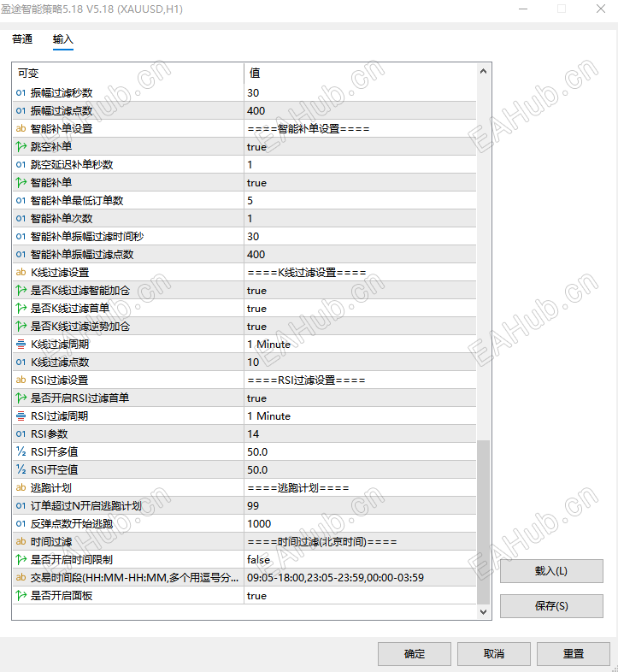Click integer icon of 振幅过滤点数 row

pyautogui.click(x=21, y=110)
